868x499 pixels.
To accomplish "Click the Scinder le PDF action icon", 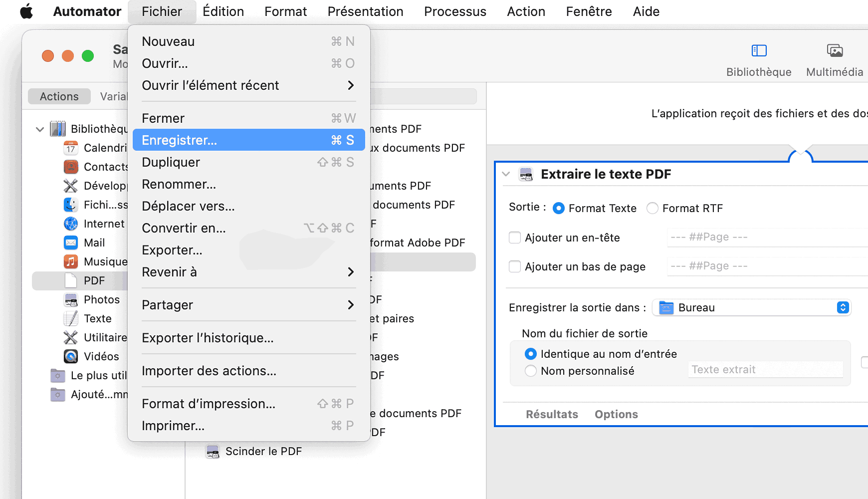I will (213, 452).
